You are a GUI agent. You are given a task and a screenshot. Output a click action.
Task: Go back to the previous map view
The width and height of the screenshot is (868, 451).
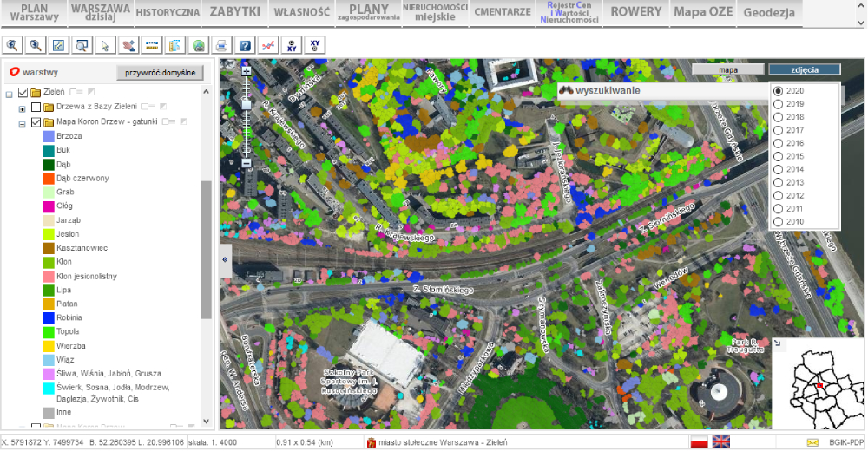point(12,45)
